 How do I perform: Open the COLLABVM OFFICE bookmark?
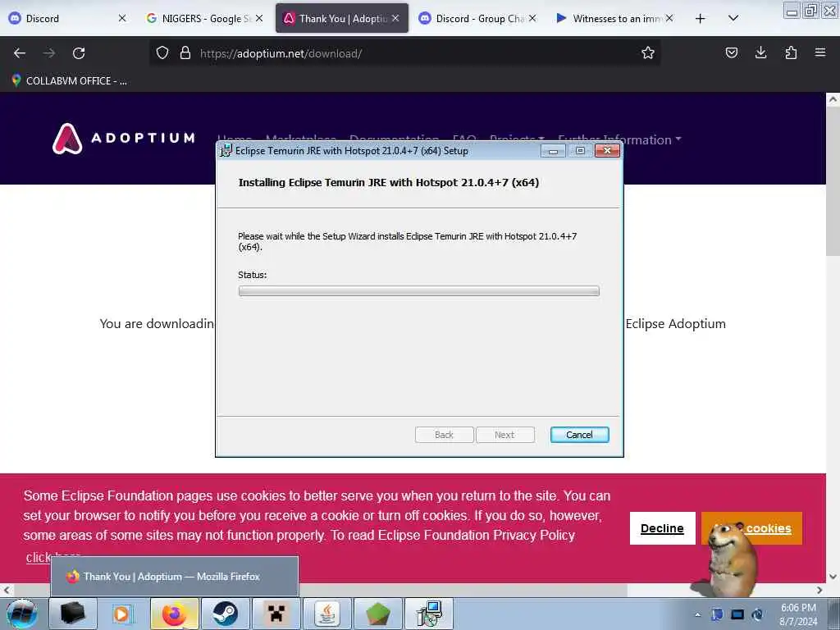coord(70,81)
